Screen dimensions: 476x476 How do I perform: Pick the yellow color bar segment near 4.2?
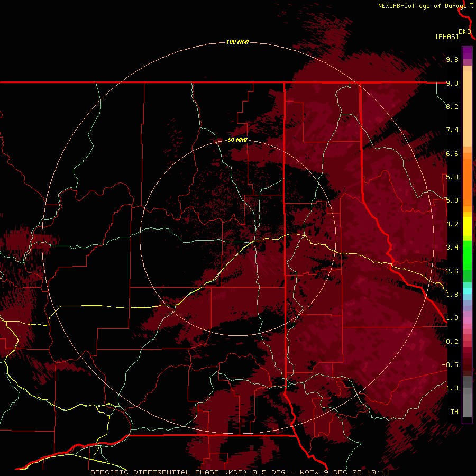pos(467,226)
